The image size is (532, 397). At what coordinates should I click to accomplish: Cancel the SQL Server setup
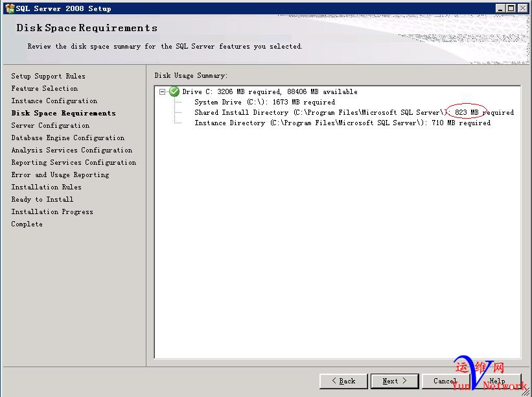pyautogui.click(x=446, y=381)
